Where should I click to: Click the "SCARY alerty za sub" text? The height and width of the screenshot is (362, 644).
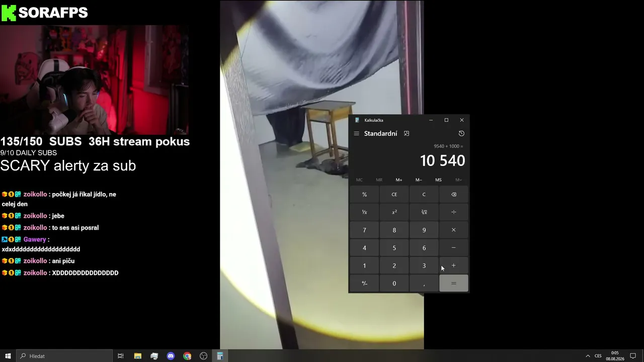coord(68,165)
